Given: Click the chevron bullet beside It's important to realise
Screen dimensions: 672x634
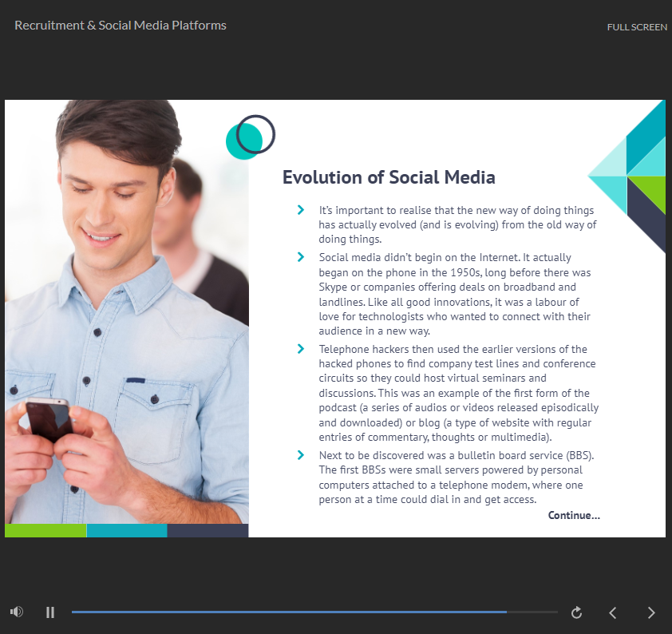Looking at the screenshot, I should (x=301, y=210).
